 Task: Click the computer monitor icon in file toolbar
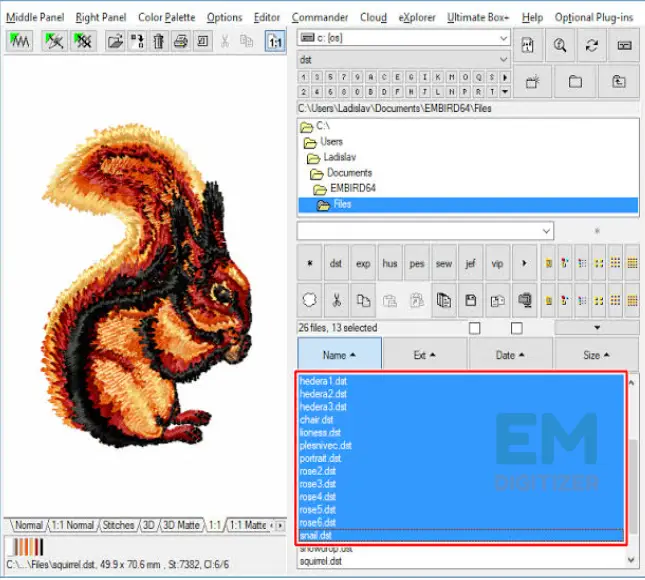(524, 300)
